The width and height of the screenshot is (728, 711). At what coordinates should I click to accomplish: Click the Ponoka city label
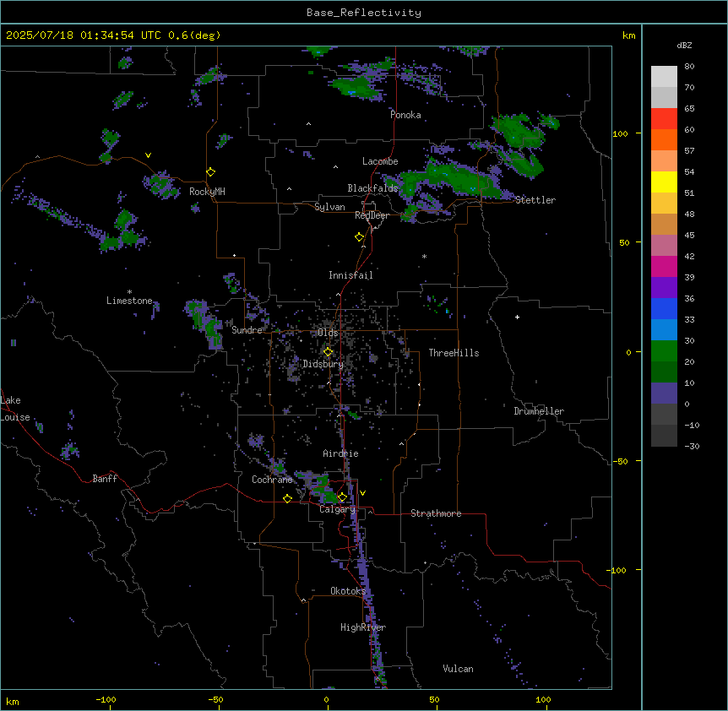pyautogui.click(x=405, y=115)
